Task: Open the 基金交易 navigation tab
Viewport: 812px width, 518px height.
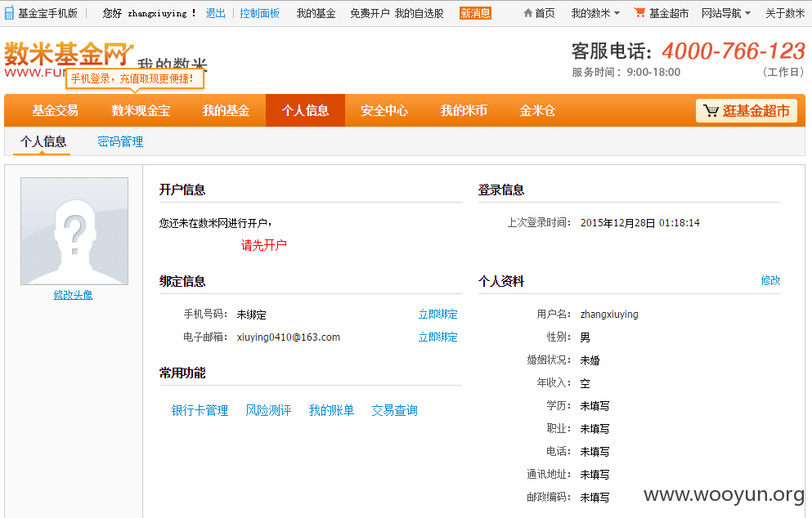Action: pyautogui.click(x=55, y=110)
